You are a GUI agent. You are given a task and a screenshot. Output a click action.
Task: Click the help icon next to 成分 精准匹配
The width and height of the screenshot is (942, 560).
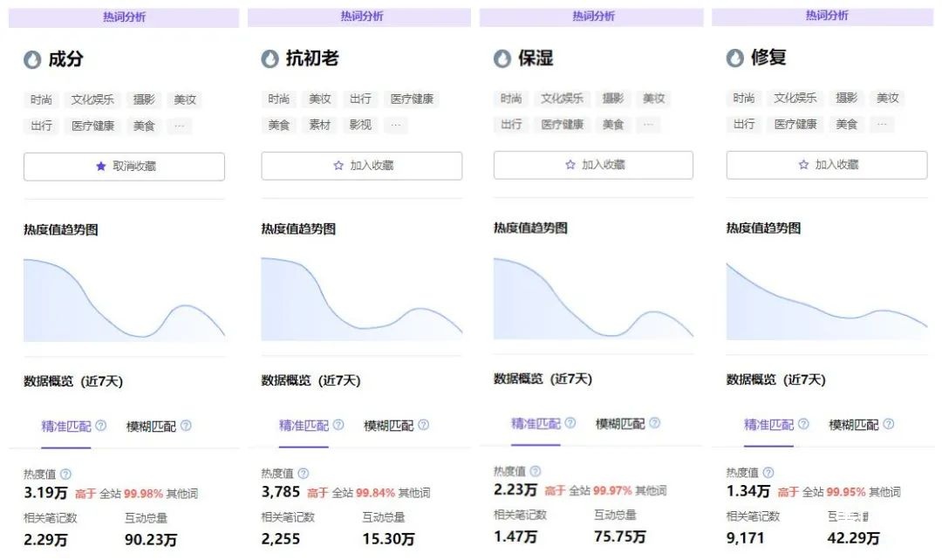pyautogui.click(x=100, y=426)
